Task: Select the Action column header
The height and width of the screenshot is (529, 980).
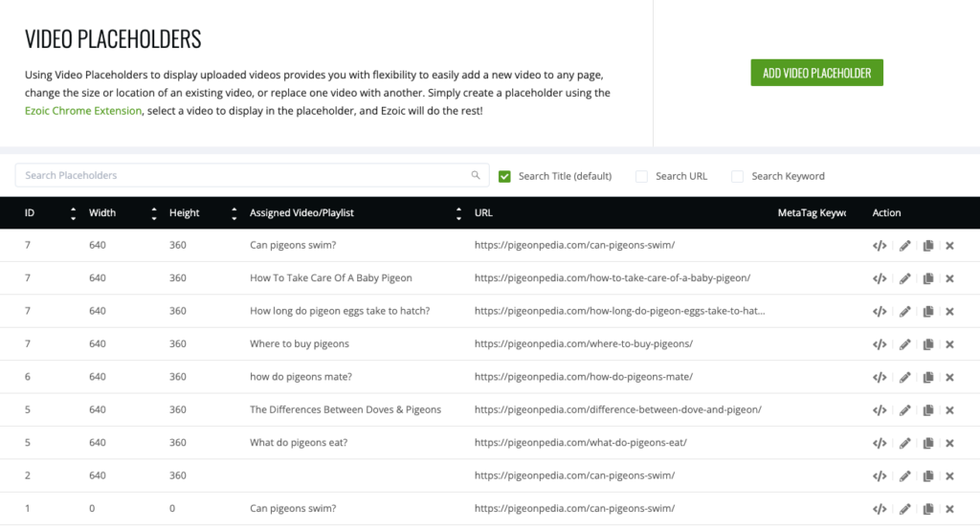Action: pyautogui.click(x=886, y=213)
